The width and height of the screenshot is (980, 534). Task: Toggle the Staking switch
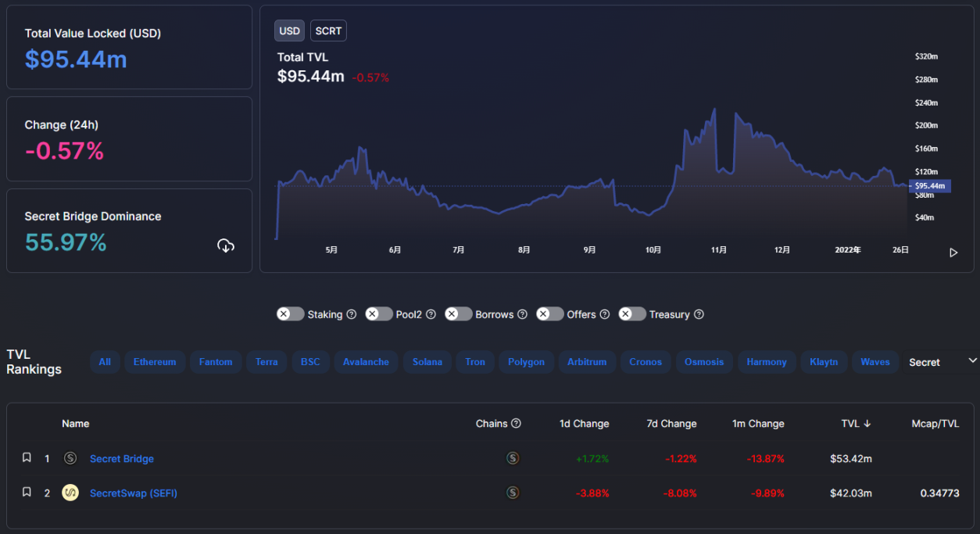[x=290, y=314]
